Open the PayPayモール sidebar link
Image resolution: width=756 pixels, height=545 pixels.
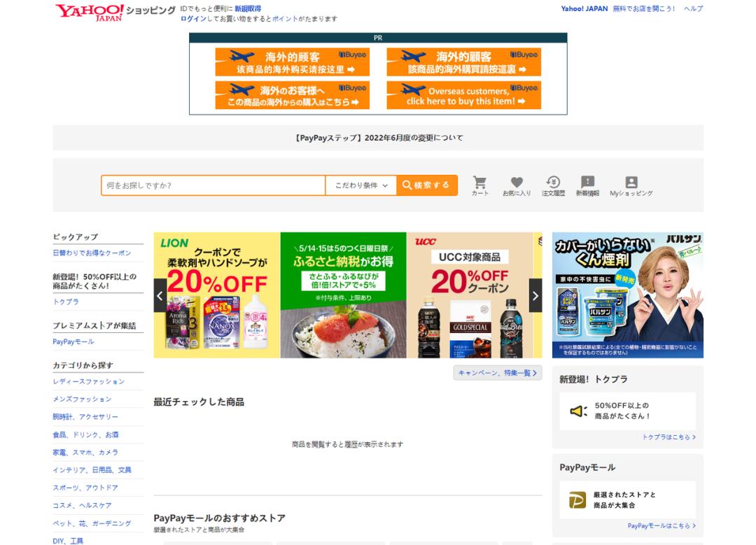coord(73,341)
